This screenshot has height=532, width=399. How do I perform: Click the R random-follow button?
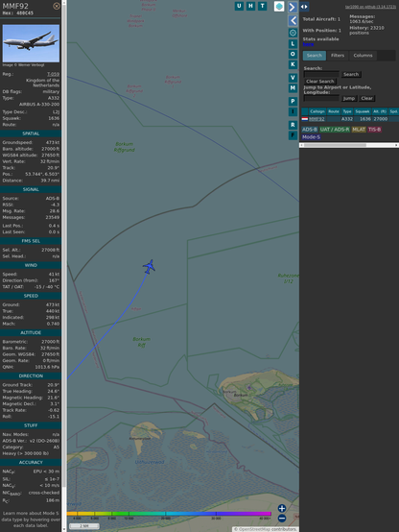[293, 125]
